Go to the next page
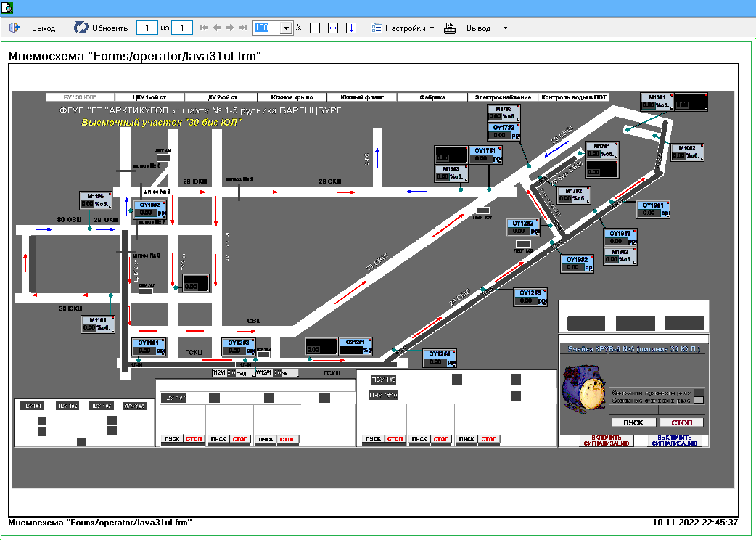The height and width of the screenshot is (540, 756). pyautogui.click(x=230, y=28)
